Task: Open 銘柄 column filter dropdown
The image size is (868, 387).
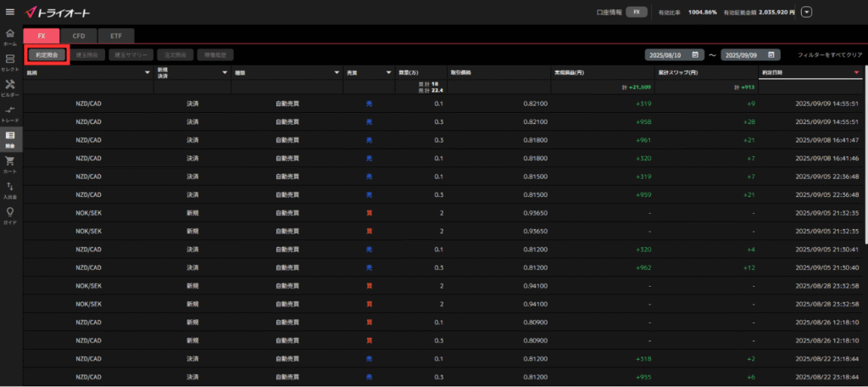Action: pos(147,73)
